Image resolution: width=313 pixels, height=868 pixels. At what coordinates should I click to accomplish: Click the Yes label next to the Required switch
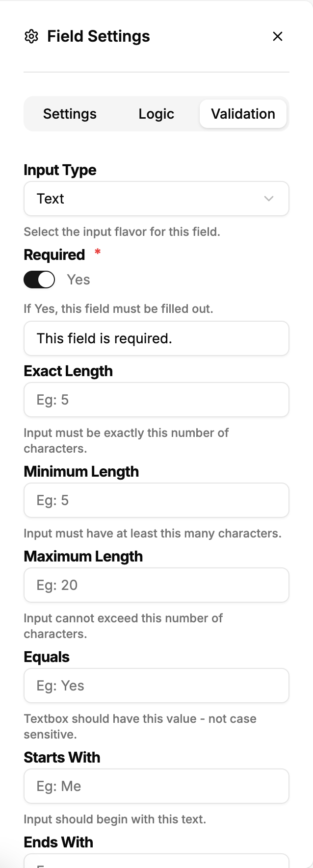[x=78, y=280]
